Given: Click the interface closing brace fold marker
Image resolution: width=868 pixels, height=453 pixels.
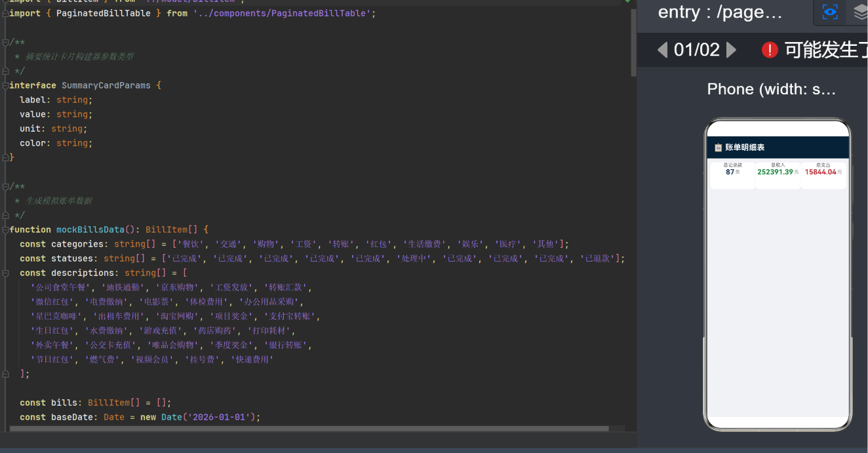Looking at the screenshot, I should 5,157.
